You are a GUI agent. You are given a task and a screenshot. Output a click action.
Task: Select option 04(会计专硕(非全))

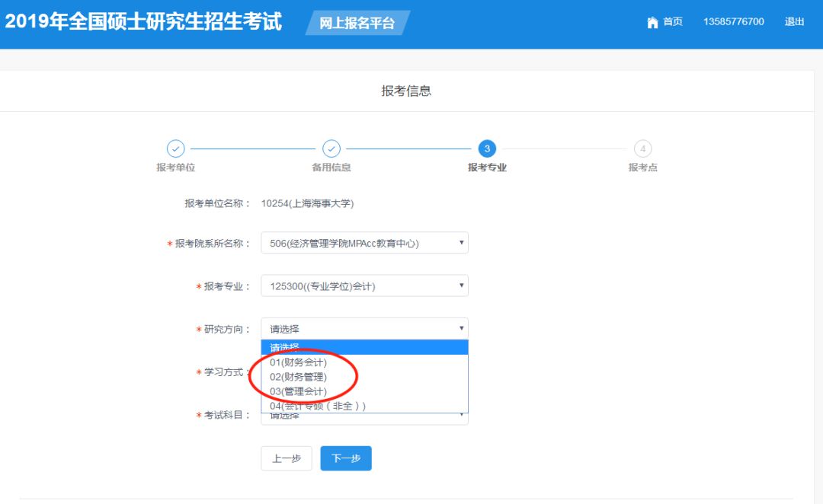[x=318, y=406]
